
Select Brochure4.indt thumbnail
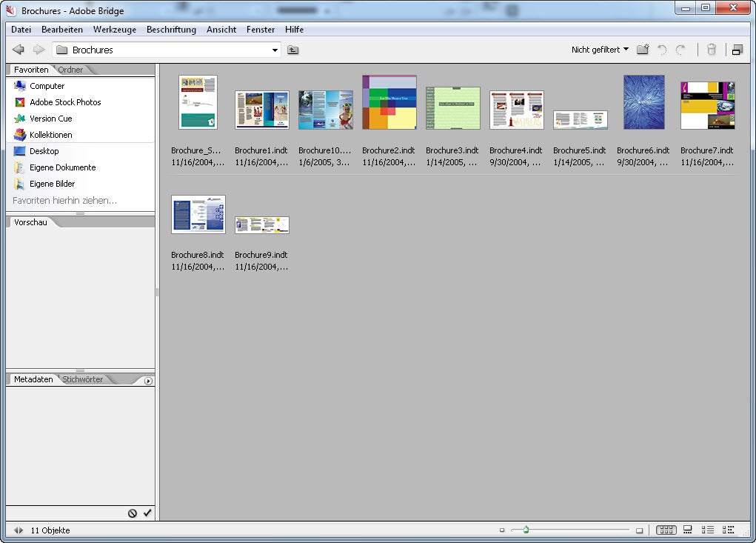click(x=516, y=110)
